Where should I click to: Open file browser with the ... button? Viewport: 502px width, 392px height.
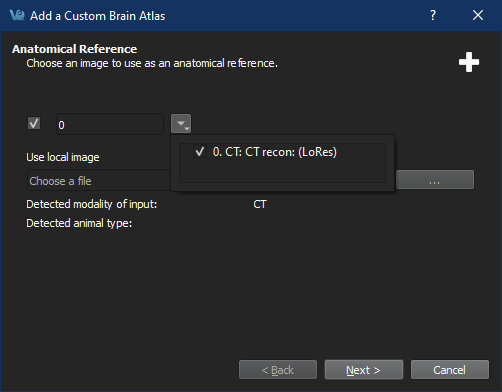(435, 180)
